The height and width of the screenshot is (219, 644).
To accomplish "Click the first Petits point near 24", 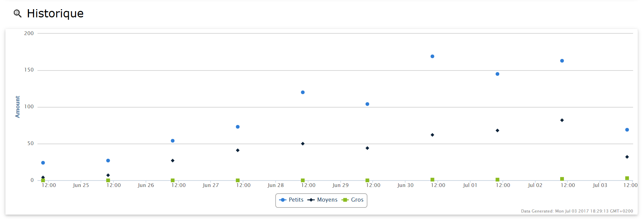I will click(43, 163).
